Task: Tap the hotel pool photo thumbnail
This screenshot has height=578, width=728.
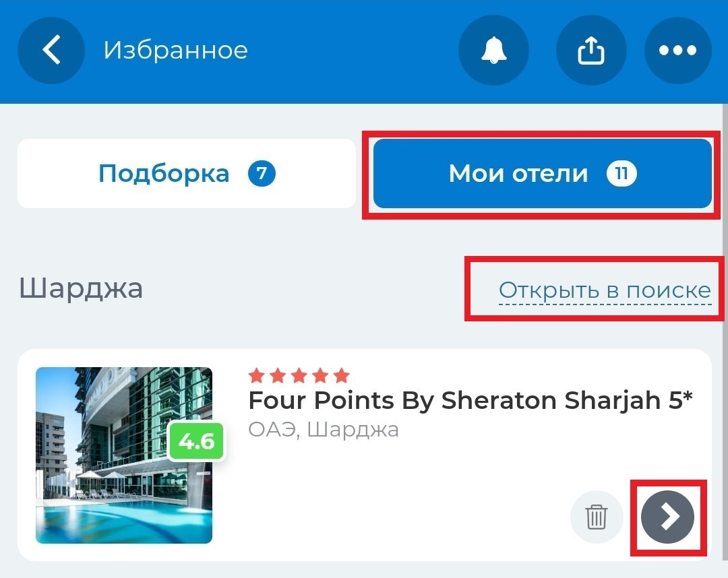Action: click(124, 455)
